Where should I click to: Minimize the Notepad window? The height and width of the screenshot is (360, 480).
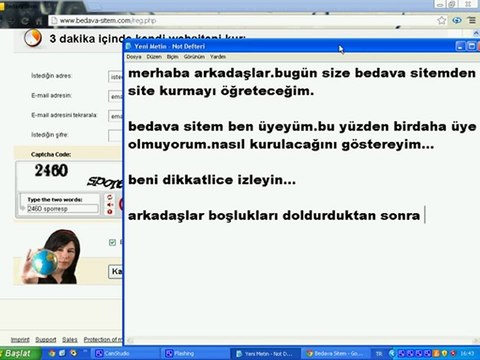[x=460, y=46]
